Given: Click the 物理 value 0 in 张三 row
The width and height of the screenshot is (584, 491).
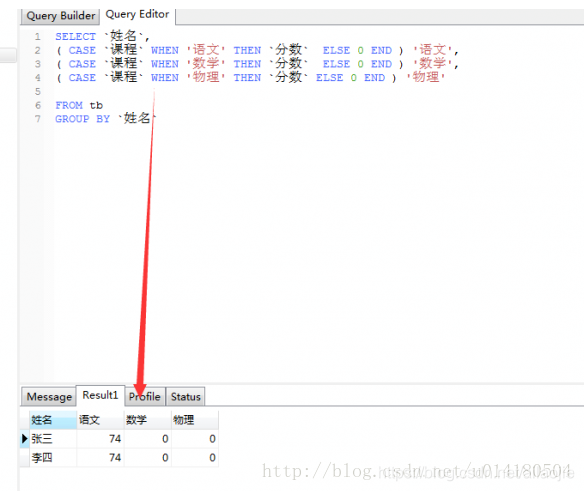Looking at the screenshot, I should click(x=195, y=438).
